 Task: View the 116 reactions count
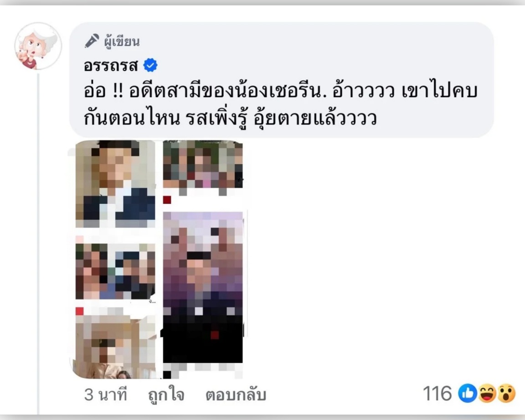(x=437, y=393)
